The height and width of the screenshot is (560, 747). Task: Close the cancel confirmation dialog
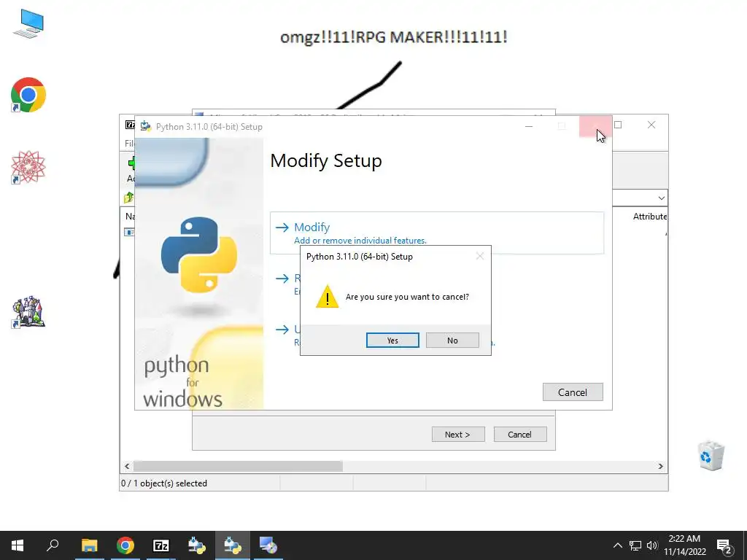(x=480, y=256)
